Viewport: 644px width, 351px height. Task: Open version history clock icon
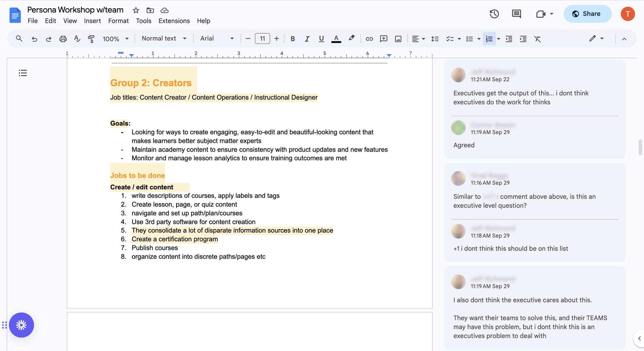[x=494, y=14]
